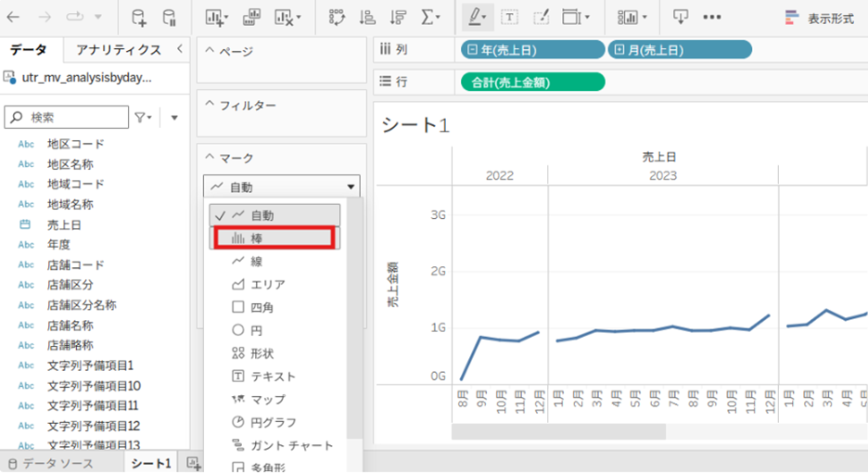Collapse the フィルター shelf
868x474 pixels.
(210, 104)
